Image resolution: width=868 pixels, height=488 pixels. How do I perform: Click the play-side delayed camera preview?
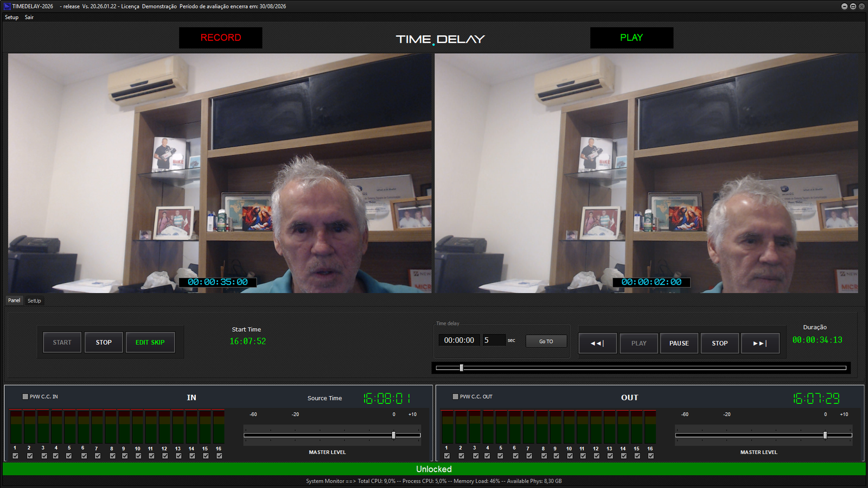tap(647, 173)
